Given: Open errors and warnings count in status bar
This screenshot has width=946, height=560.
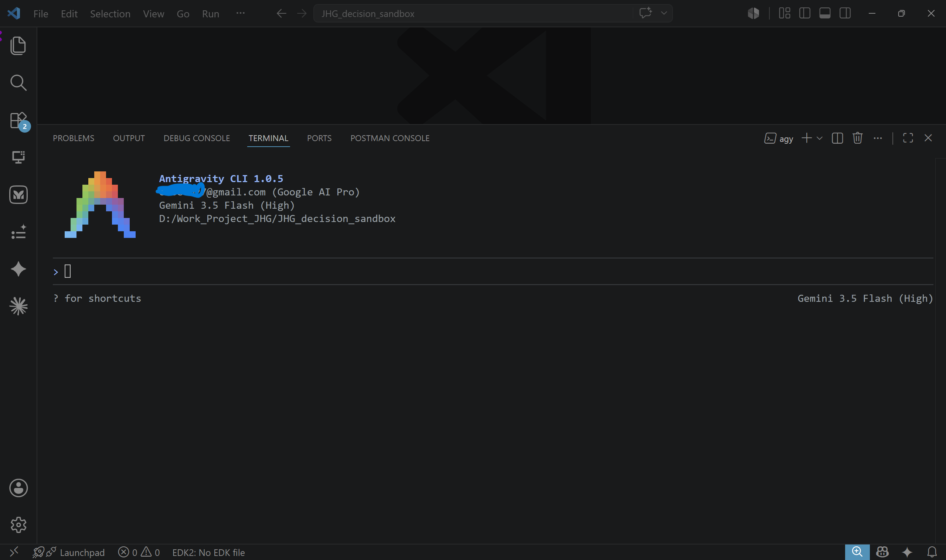Looking at the screenshot, I should pos(139,553).
